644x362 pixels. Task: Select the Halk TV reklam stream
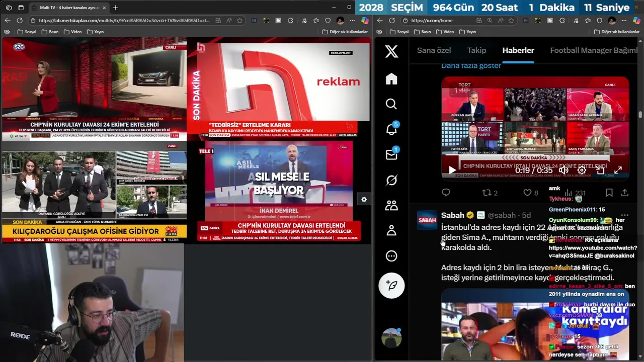click(279, 89)
